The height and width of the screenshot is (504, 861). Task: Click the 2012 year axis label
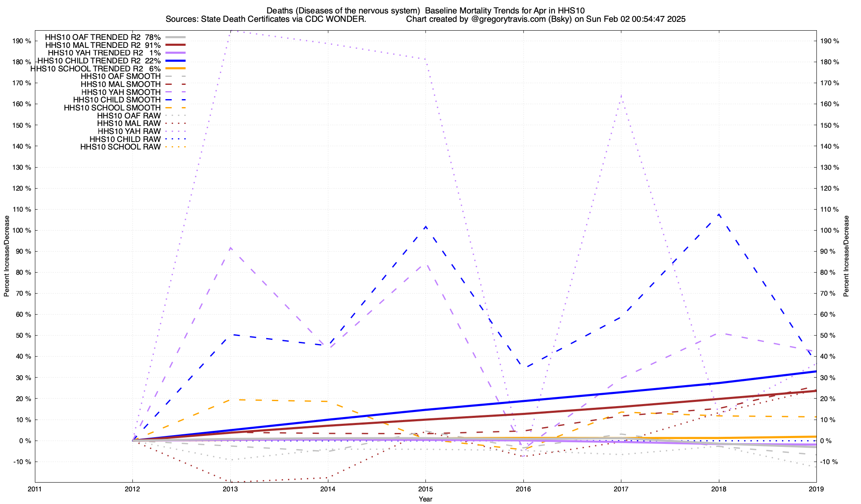pos(132,489)
